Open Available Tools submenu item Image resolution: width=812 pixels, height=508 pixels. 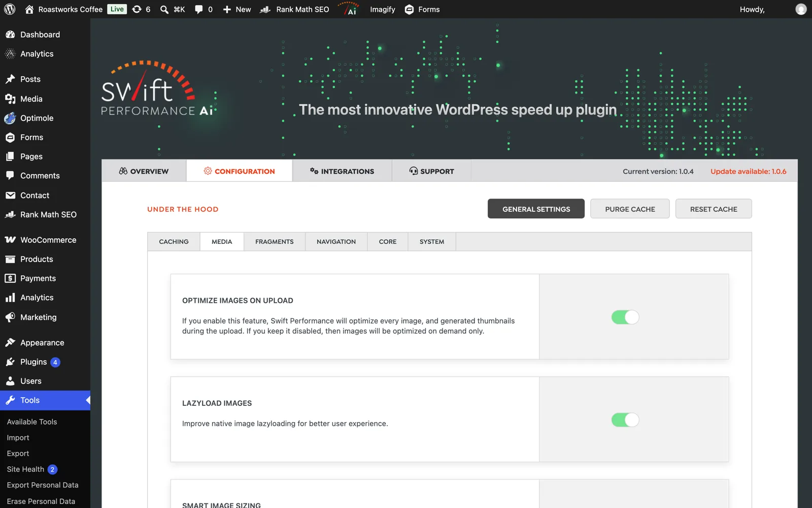[32, 422]
